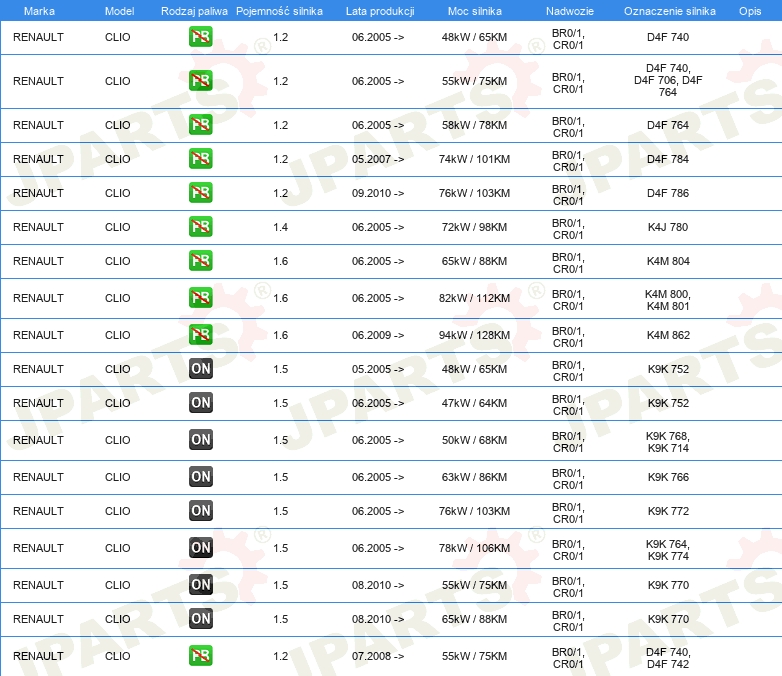Click the ON diesel icon for K9K 772
782x676 pixels.
coord(200,510)
